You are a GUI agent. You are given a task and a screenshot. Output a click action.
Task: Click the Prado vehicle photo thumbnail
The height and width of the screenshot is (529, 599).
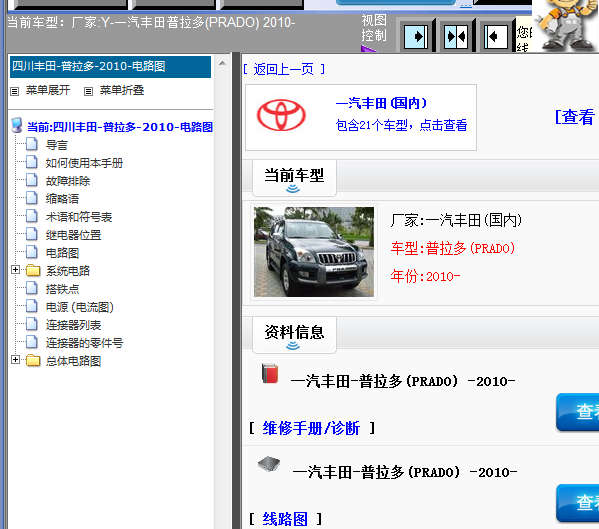(314, 252)
